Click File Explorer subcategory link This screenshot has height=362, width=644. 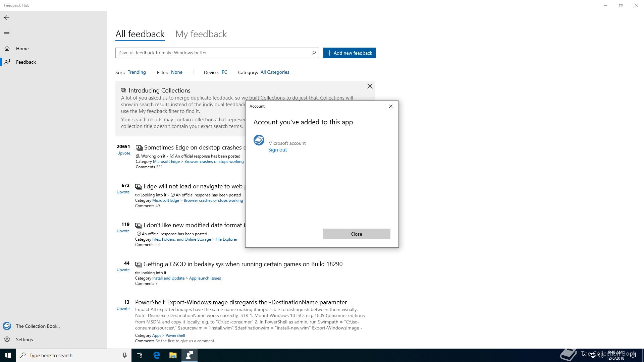tap(226, 239)
